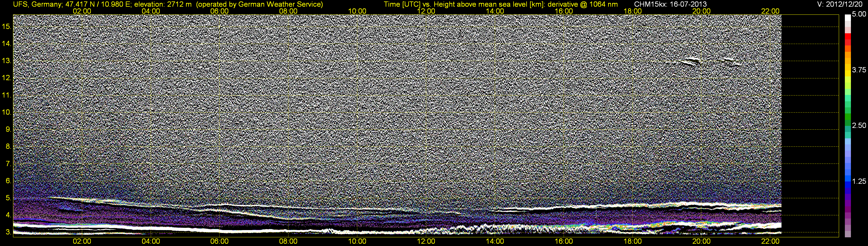Click the '10:00' label on the bottom time axis
This screenshot has width=868, height=246.
[357, 241]
